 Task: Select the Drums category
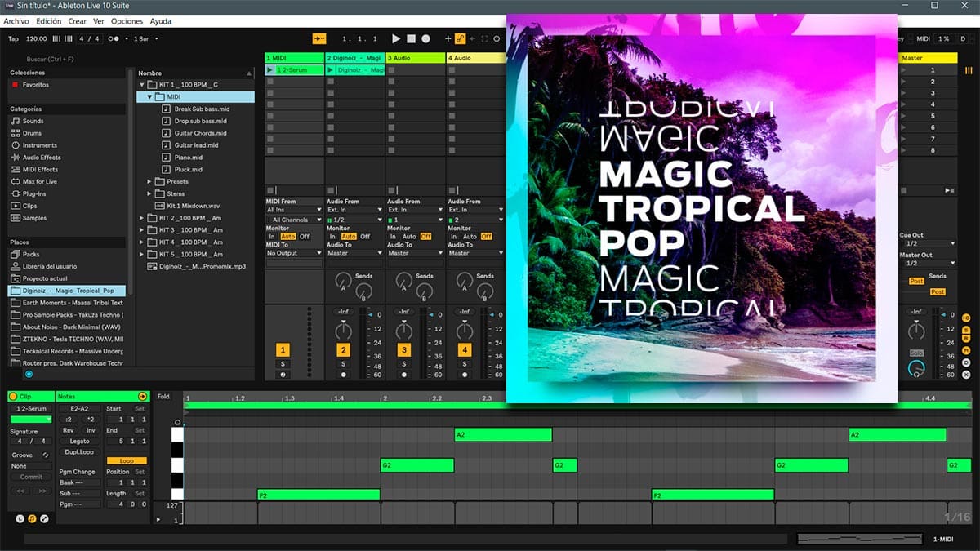[32, 133]
